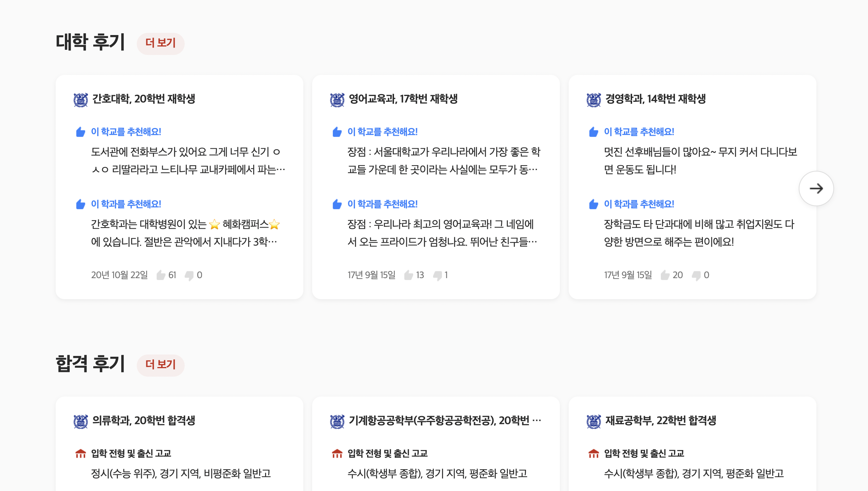Open 의류학과, 20학번 합격생 card
Screen dimensions: 868x491
pyautogui.click(x=143, y=421)
